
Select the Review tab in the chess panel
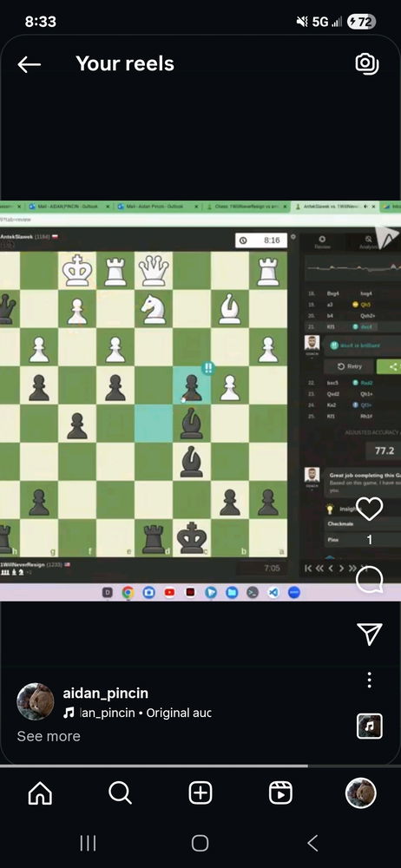coord(322,242)
